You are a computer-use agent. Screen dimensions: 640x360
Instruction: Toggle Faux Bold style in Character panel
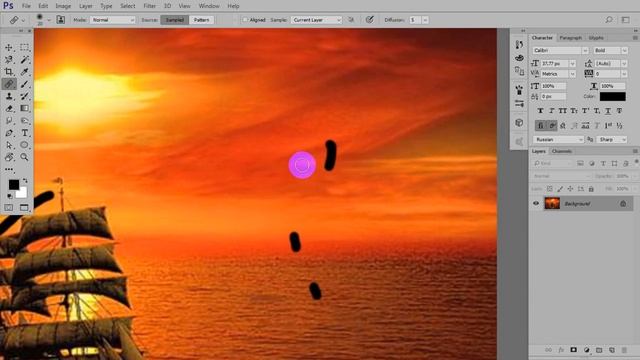(x=540, y=111)
